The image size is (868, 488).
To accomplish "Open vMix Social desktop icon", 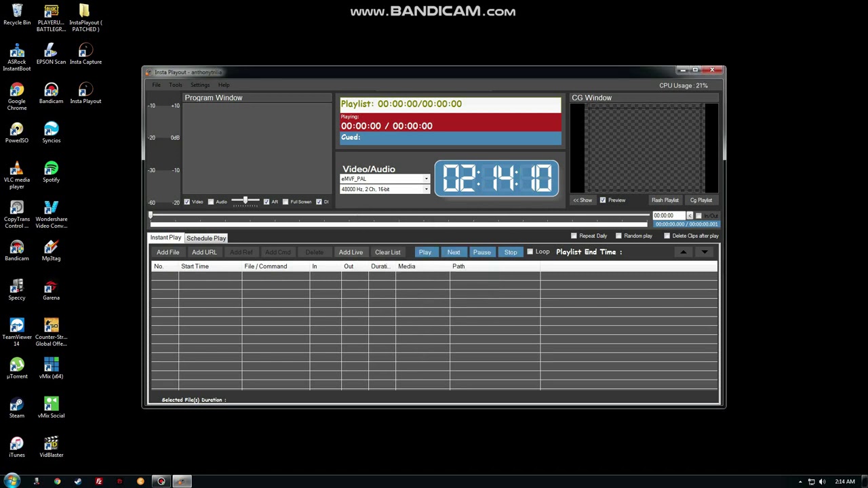I will pos(51,408).
